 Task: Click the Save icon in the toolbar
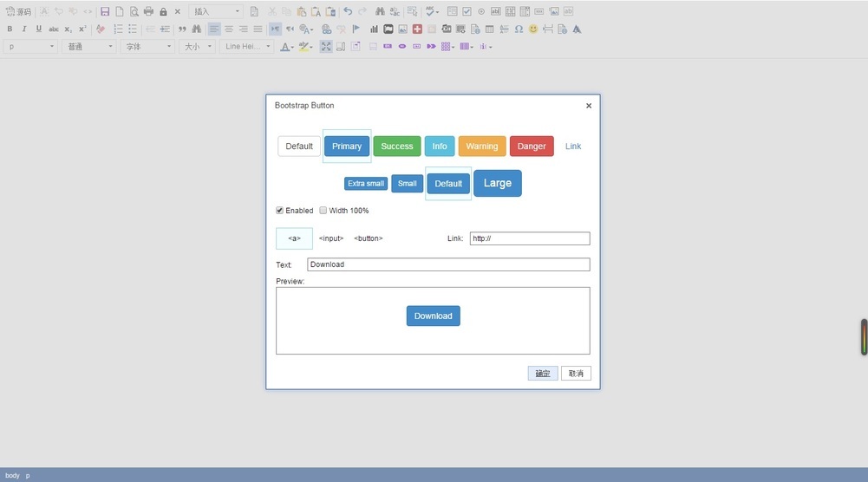pyautogui.click(x=105, y=11)
